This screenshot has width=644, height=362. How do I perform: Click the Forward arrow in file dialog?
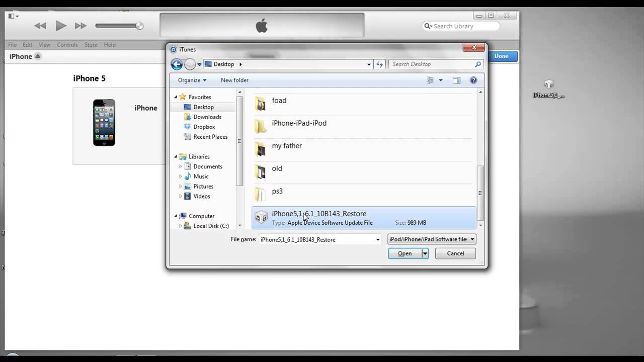(x=190, y=64)
